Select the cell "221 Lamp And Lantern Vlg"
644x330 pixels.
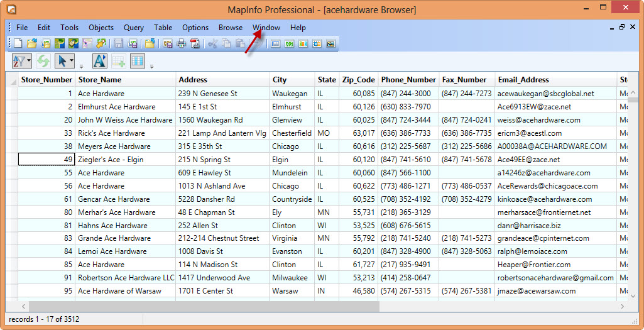tap(222, 133)
